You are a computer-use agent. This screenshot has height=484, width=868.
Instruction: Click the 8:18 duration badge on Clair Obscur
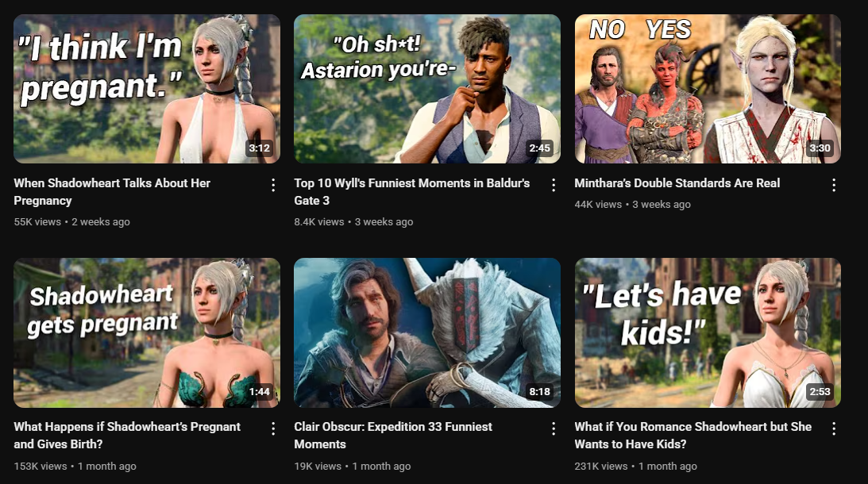(540, 392)
